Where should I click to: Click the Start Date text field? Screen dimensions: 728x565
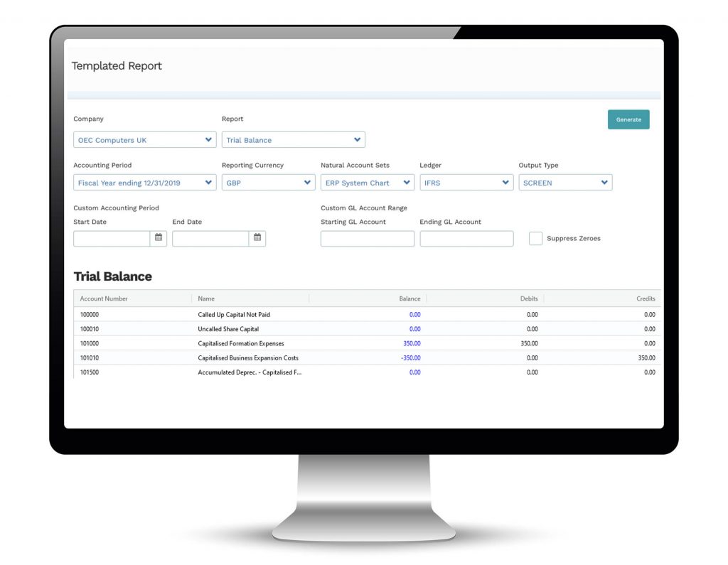point(112,239)
